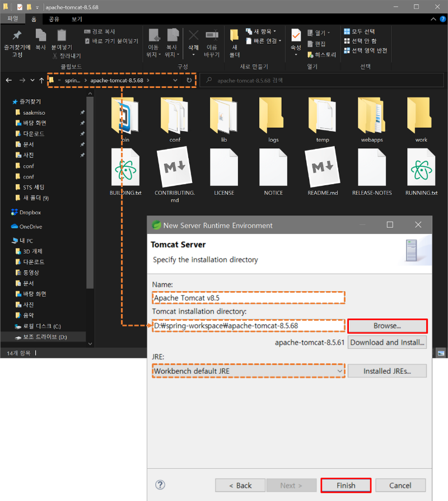Viewport: 448px width, 501px height.
Task: Click the Back navigation arrow
Action: pyautogui.click(x=9, y=80)
